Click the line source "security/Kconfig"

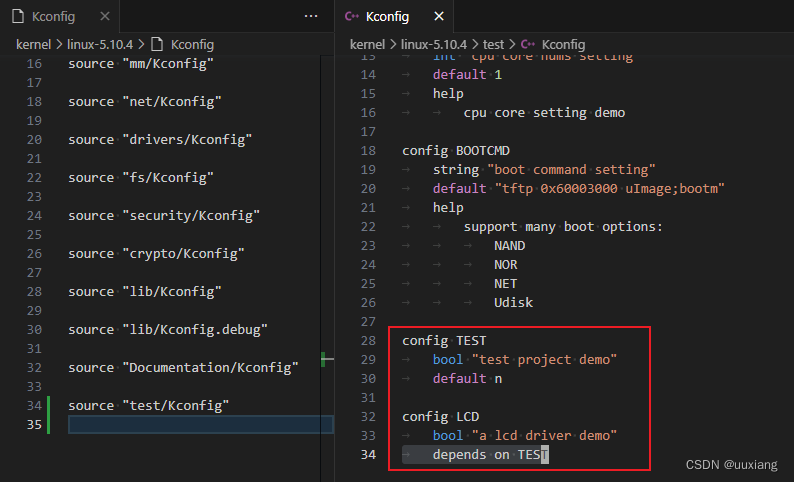(x=164, y=216)
